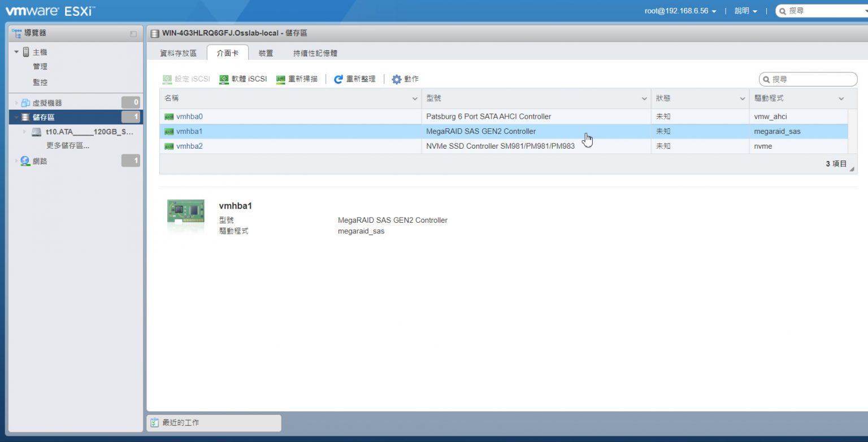
Task: Open the 動作 gear actions menu
Action: (396, 79)
